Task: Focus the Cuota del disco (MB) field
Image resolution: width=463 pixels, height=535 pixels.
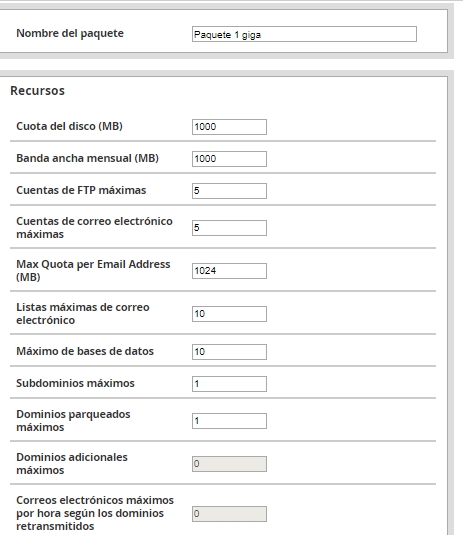Action: pos(229,127)
